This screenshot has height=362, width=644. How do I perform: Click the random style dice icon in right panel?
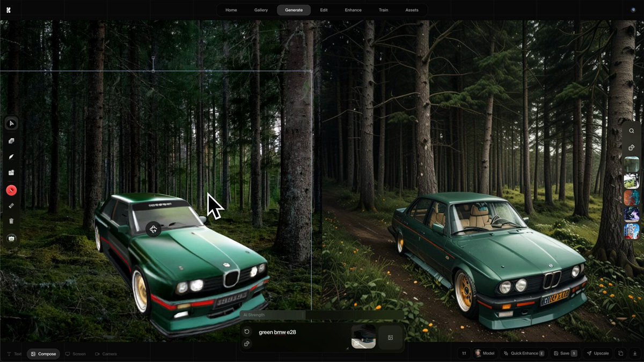[x=632, y=147]
